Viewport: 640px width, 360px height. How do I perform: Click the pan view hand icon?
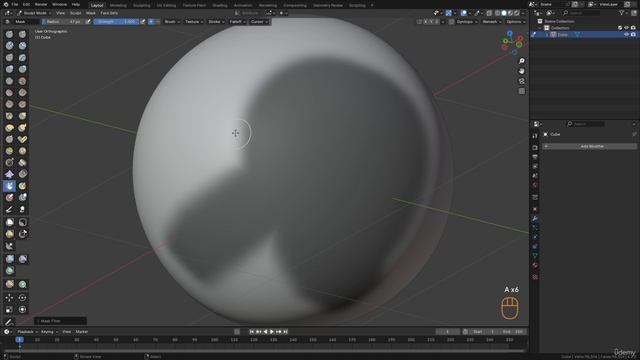click(522, 71)
